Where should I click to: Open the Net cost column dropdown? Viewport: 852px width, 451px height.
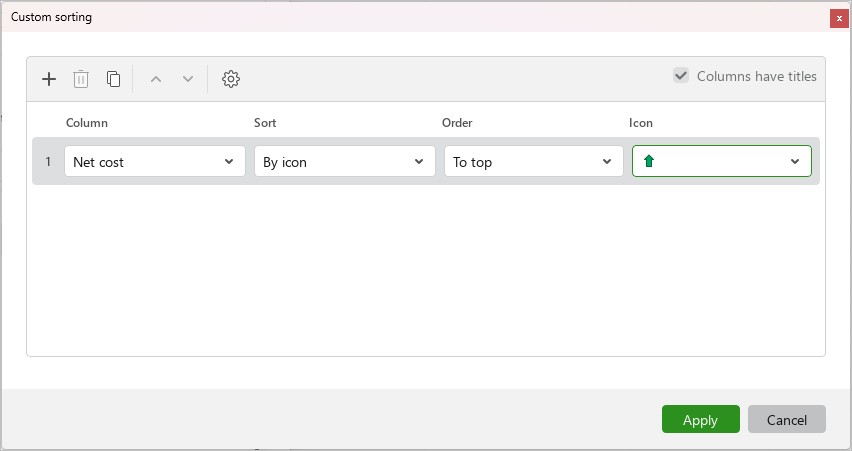click(x=155, y=161)
